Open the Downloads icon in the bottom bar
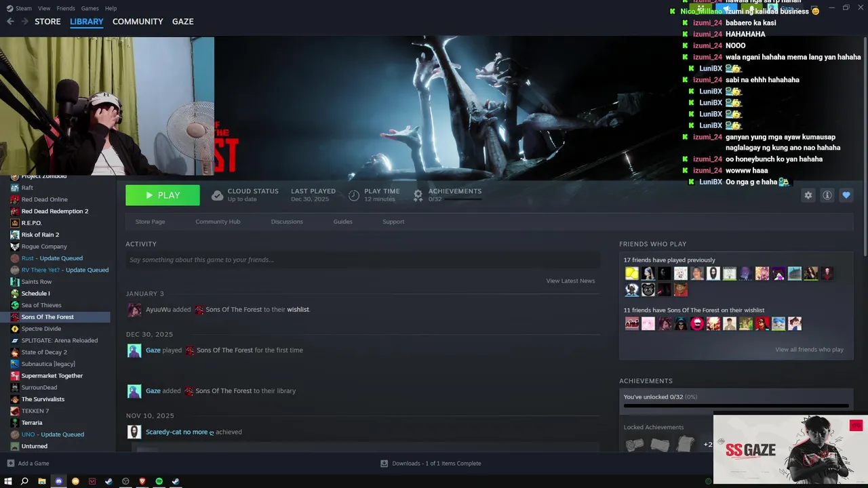This screenshot has width=868, height=488. (x=384, y=464)
